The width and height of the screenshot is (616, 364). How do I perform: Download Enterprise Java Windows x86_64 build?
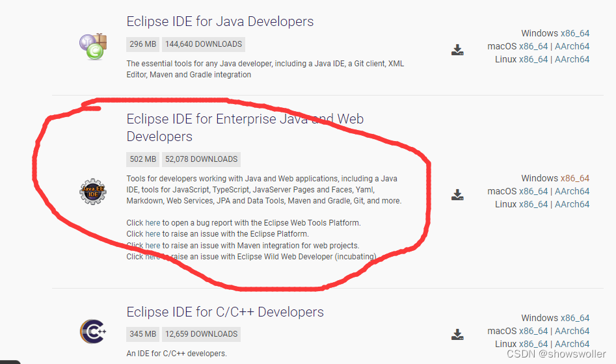point(575,178)
